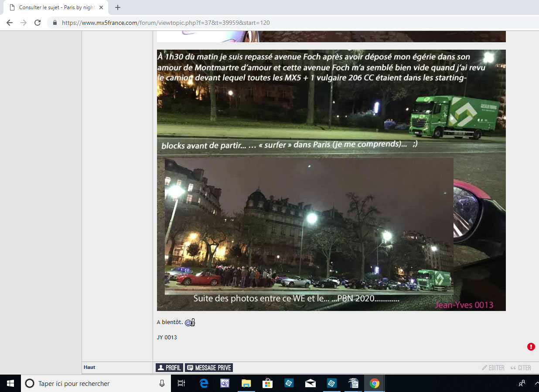Activate the taskbar microphone voice search

[x=162, y=383]
